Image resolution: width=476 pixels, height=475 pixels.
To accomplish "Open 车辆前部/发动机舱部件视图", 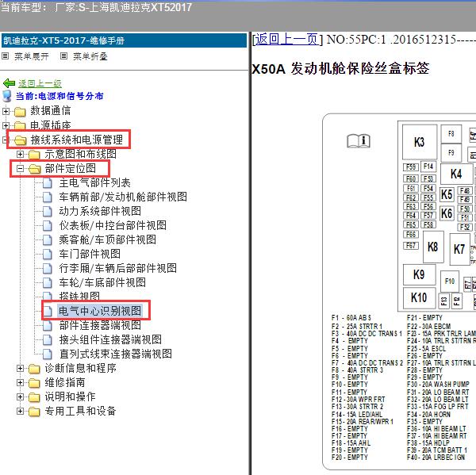I will pyautogui.click(x=123, y=197).
